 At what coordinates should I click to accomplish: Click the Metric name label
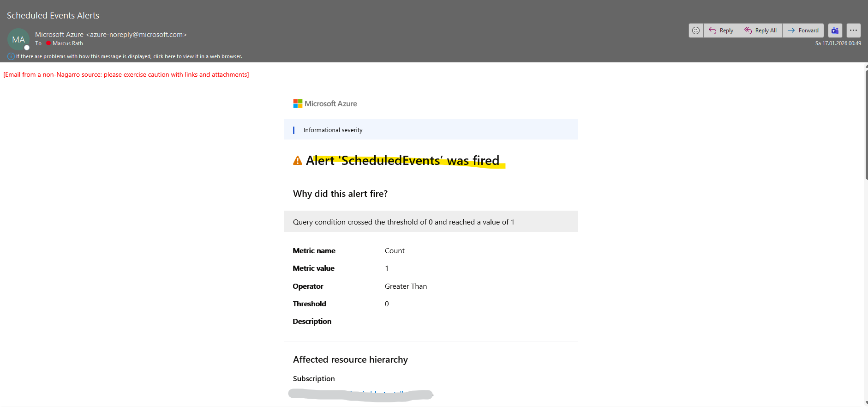[314, 250]
